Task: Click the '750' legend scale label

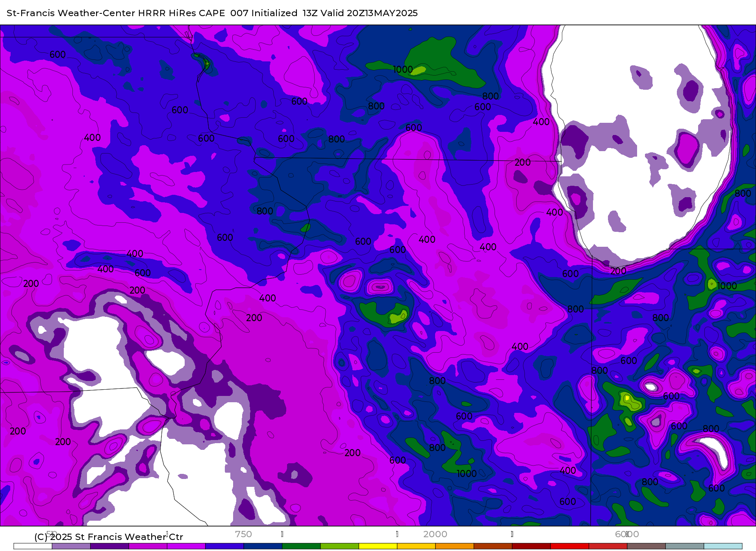Action: point(243,534)
